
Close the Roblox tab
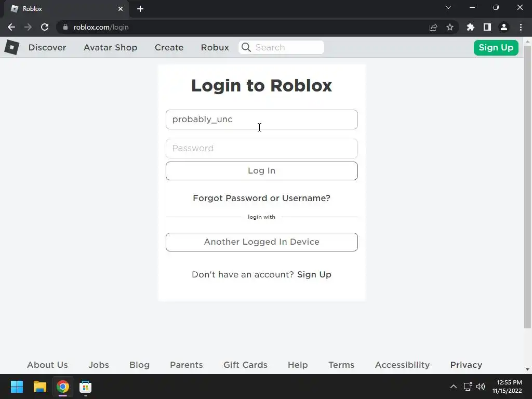pyautogui.click(x=121, y=9)
